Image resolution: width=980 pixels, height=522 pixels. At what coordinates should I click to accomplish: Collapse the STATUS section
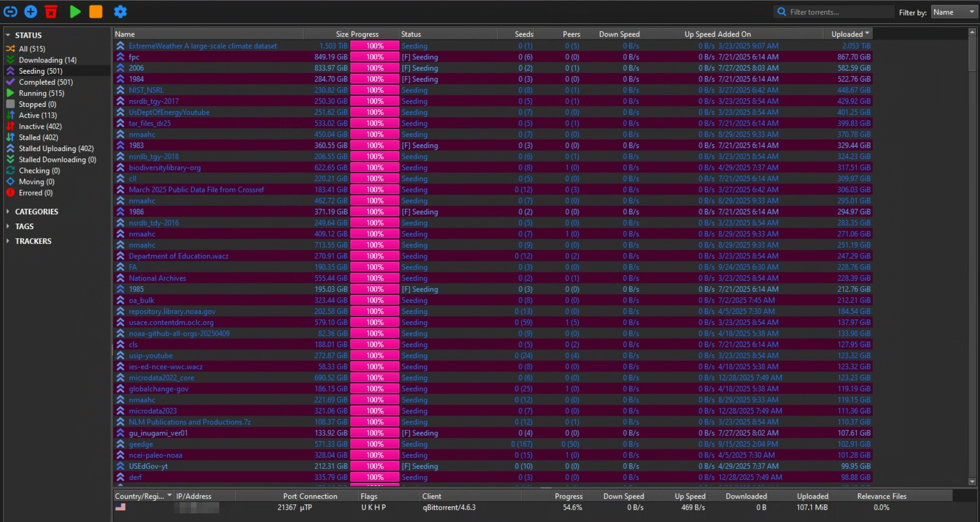[x=8, y=35]
